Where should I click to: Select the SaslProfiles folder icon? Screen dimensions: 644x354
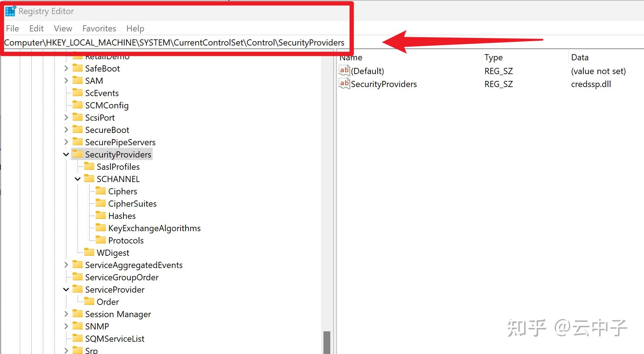point(89,167)
